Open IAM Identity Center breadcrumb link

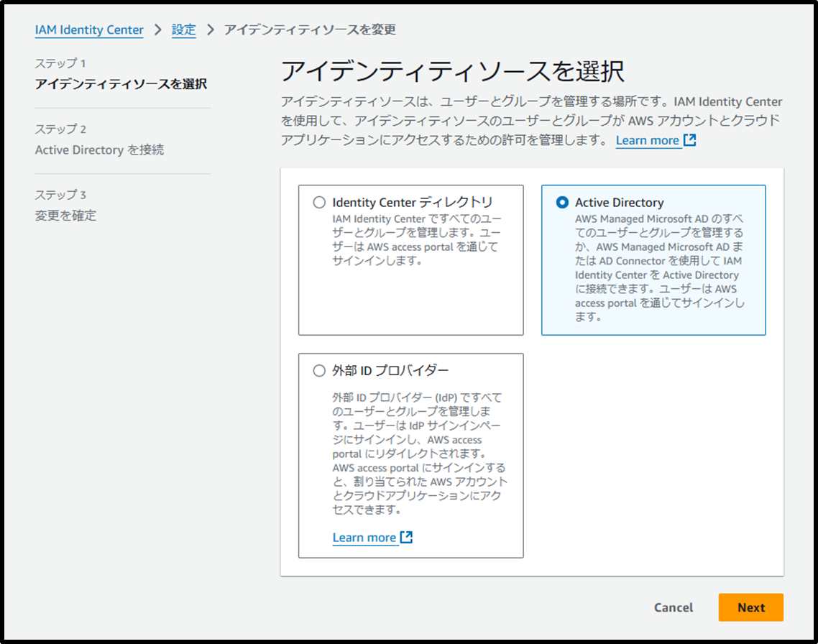pyautogui.click(x=89, y=29)
